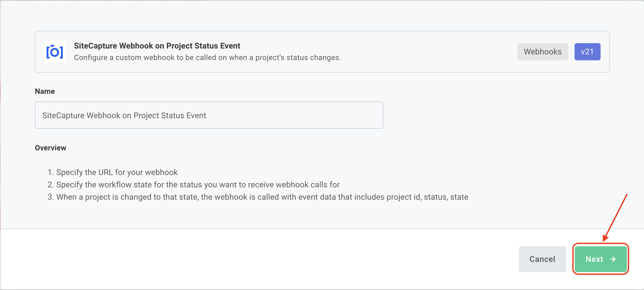644x290 pixels.
Task: Click the v21 version badge
Action: coord(587,52)
